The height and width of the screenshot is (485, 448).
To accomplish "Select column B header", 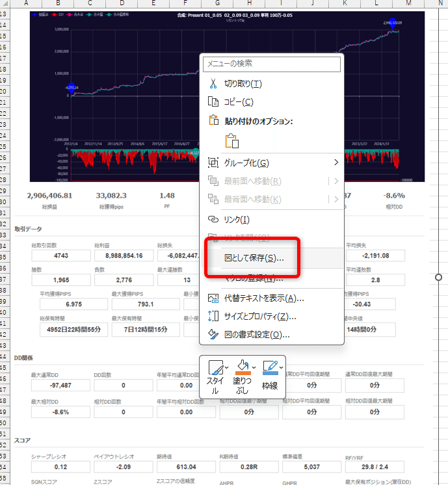I will 58,3.
